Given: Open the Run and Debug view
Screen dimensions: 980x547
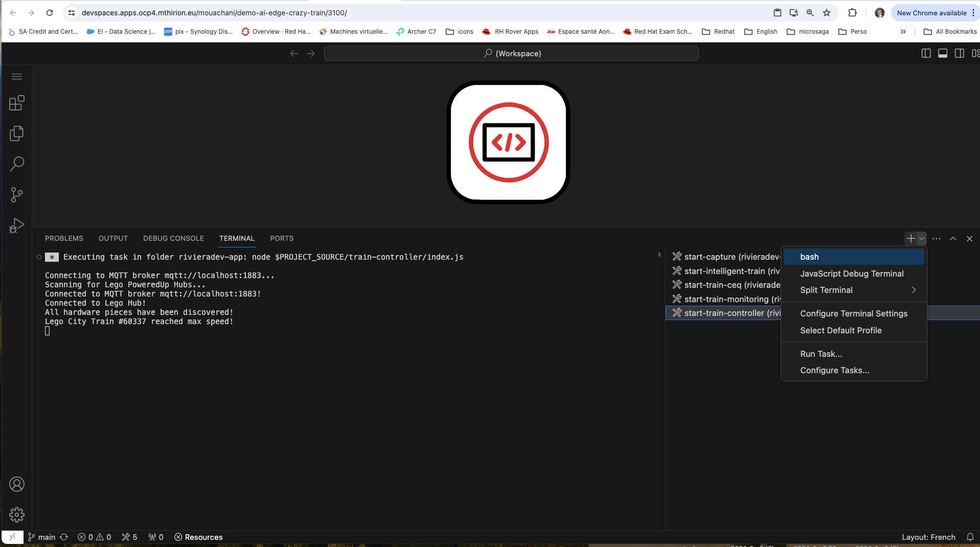Looking at the screenshot, I should pyautogui.click(x=17, y=225).
